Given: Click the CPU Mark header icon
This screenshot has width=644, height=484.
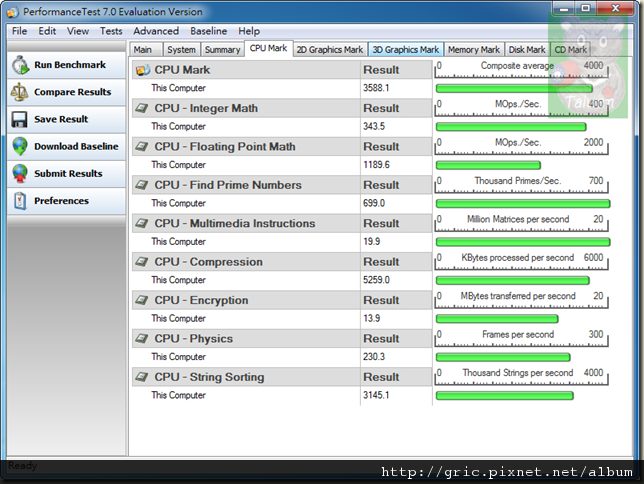Looking at the screenshot, I should click(x=143, y=70).
